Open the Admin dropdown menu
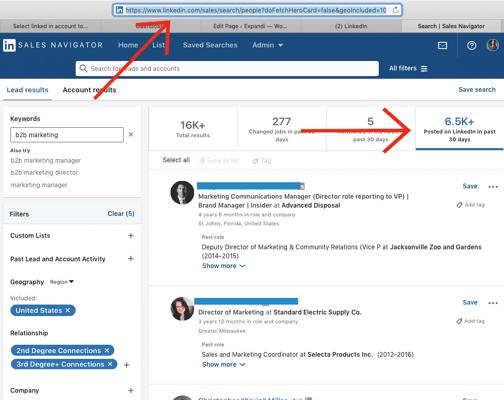 267,45
